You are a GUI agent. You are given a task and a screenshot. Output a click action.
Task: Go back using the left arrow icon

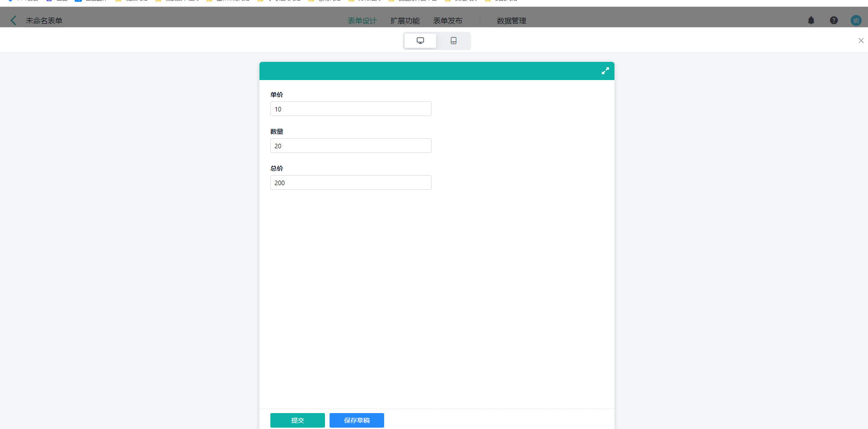(14, 20)
